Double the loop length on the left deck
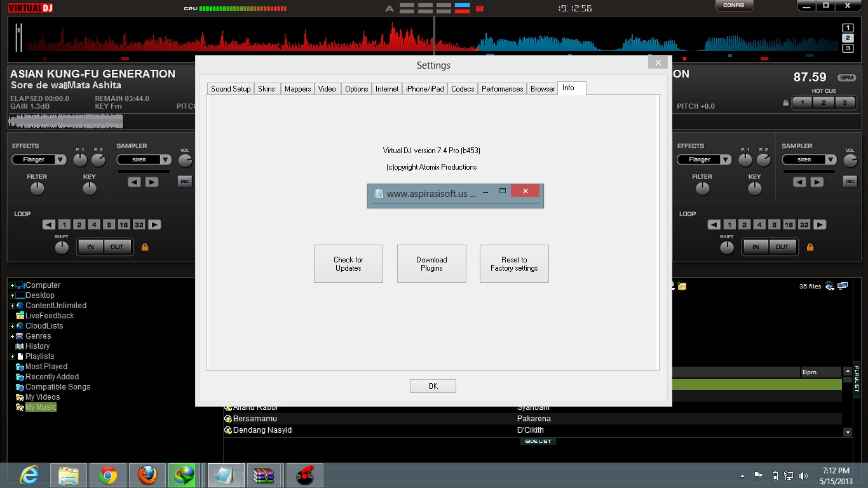The image size is (868, 488). (154, 224)
